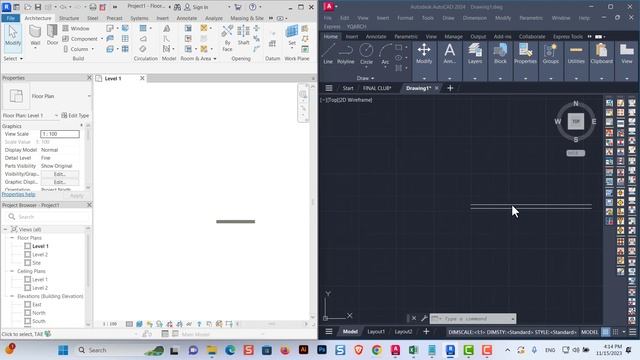Open the AutoCAD Block panel
The image size is (640, 360).
(500, 54)
